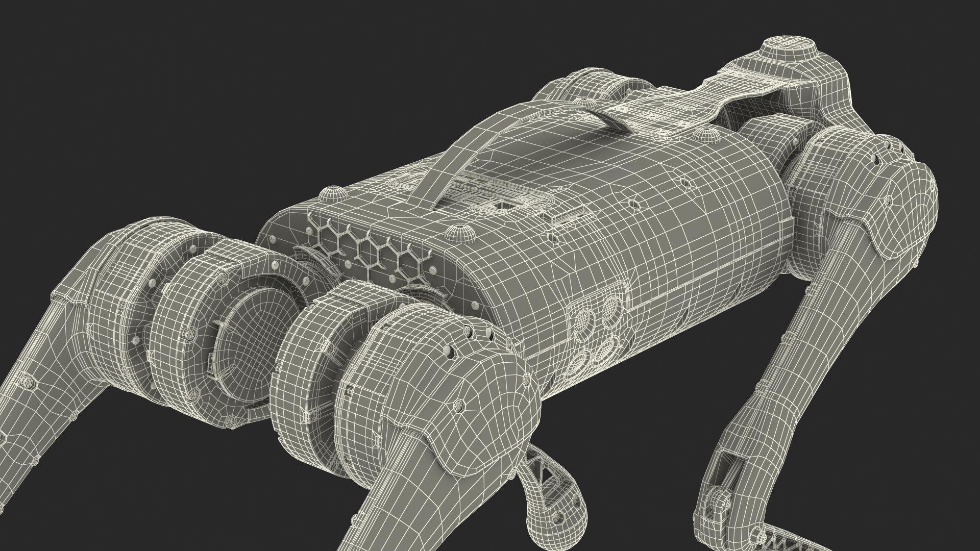
Task: Select the small square hatch on top deck
Action: click(506, 206)
